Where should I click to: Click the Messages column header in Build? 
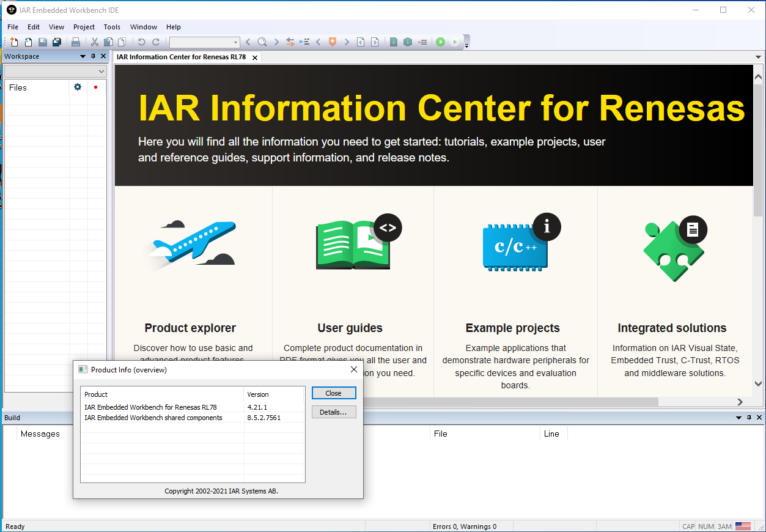click(40, 434)
